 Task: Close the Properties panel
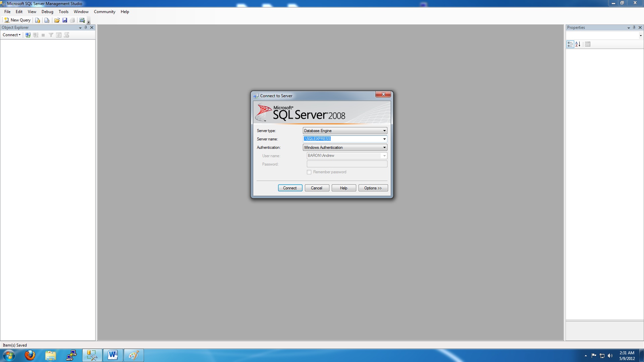(x=640, y=27)
